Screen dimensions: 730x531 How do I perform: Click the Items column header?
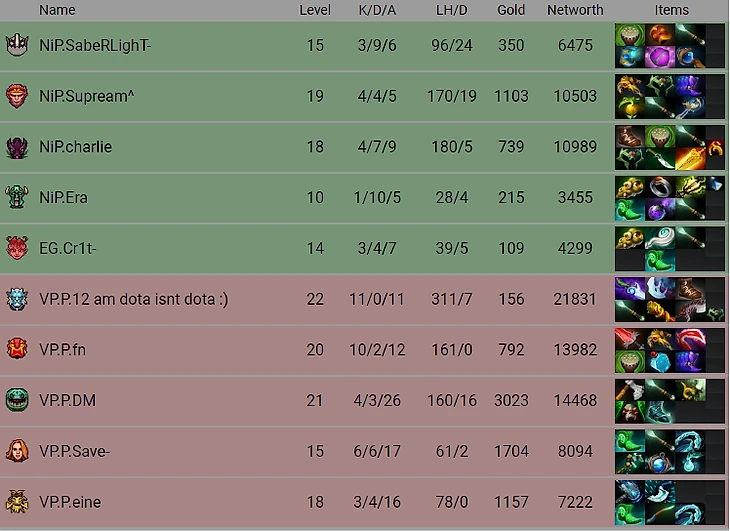click(x=671, y=10)
